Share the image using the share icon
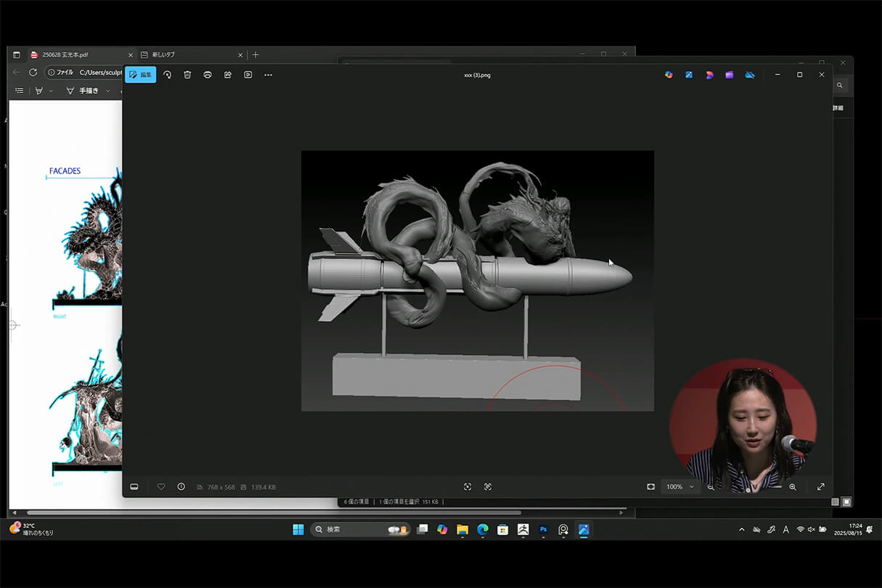 pyautogui.click(x=228, y=75)
